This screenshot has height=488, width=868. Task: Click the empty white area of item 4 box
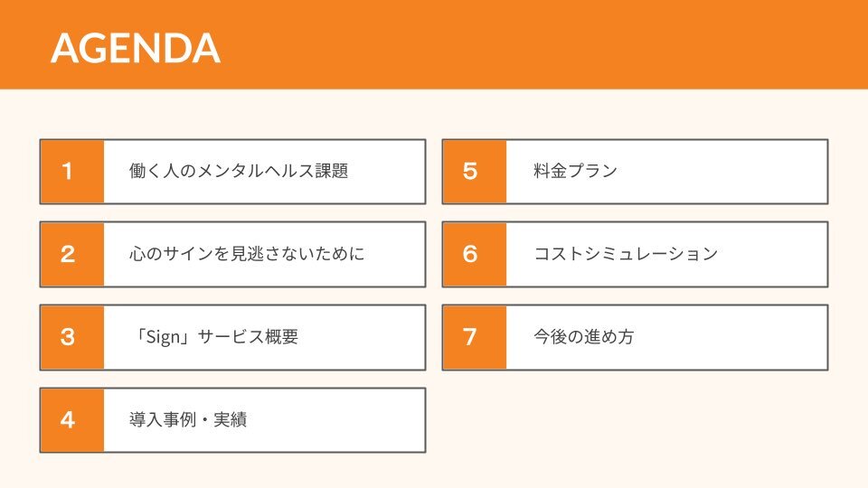336,420
